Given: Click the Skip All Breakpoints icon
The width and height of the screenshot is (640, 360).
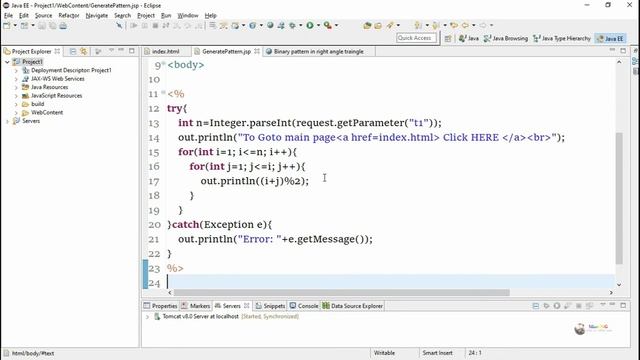Looking at the screenshot, I should [x=119, y=26].
